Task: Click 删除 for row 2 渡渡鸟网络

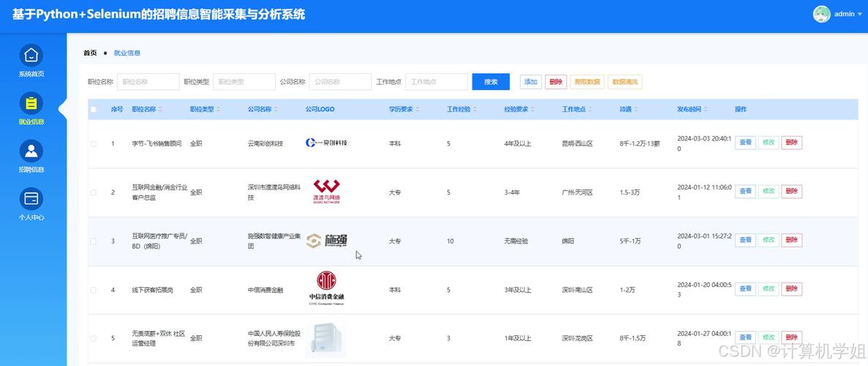Action: pos(792,191)
